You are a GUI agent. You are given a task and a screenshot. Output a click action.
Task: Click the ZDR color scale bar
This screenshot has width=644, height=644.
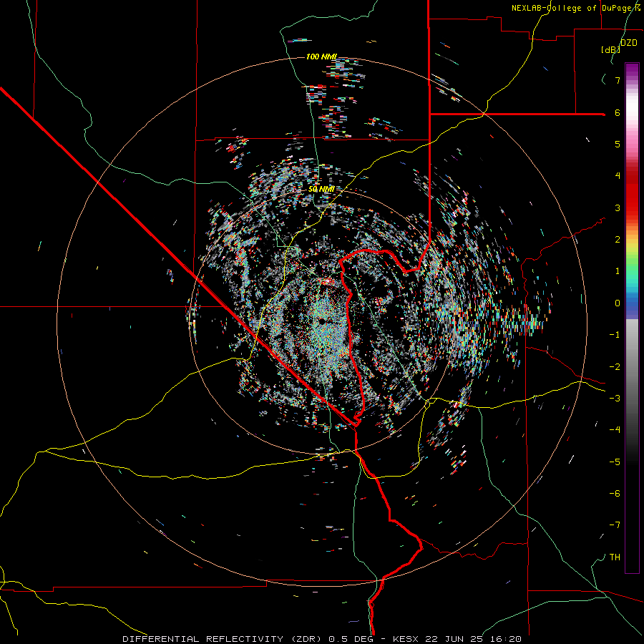point(632,318)
